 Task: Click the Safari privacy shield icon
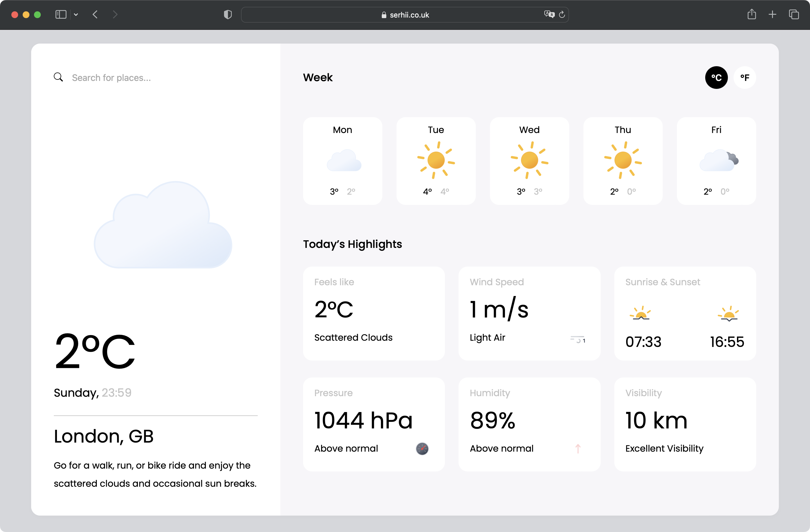click(x=228, y=14)
